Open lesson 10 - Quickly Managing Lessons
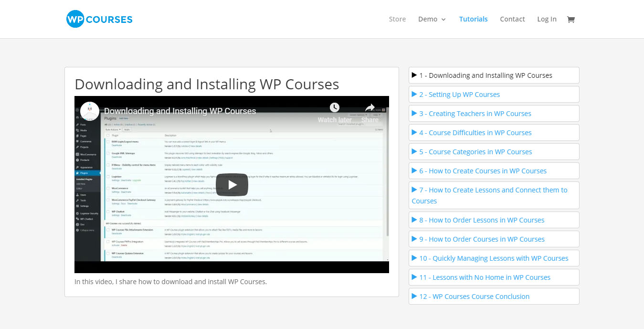Viewport: 644px width, 329px height. (494, 258)
